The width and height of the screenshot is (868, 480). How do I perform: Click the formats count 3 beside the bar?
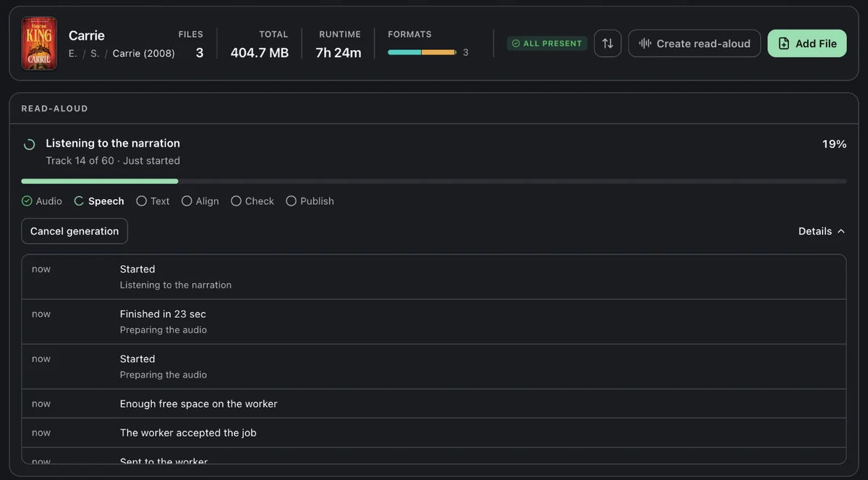click(466, 52)
